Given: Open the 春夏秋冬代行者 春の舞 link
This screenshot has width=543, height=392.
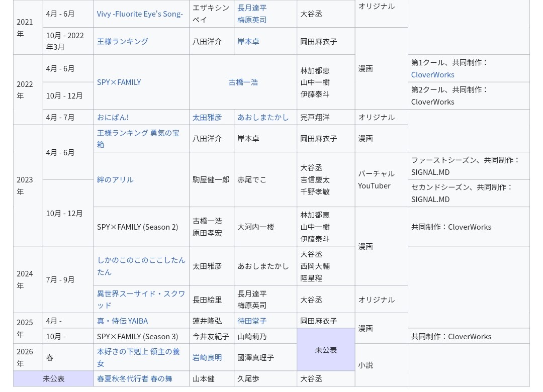Looking at the screenshot, I should point(134,378).
